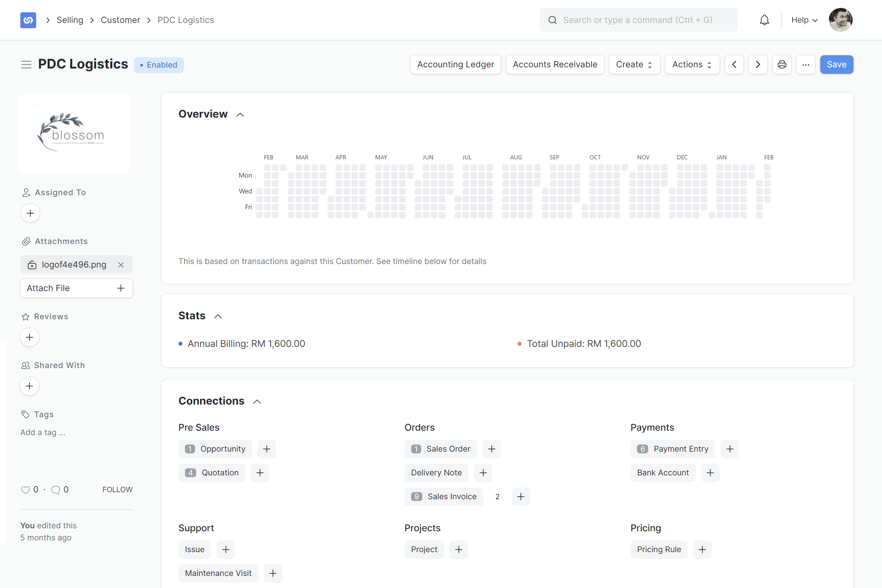Toggle the sidebar hamburger menu

[x=26, y=64]
